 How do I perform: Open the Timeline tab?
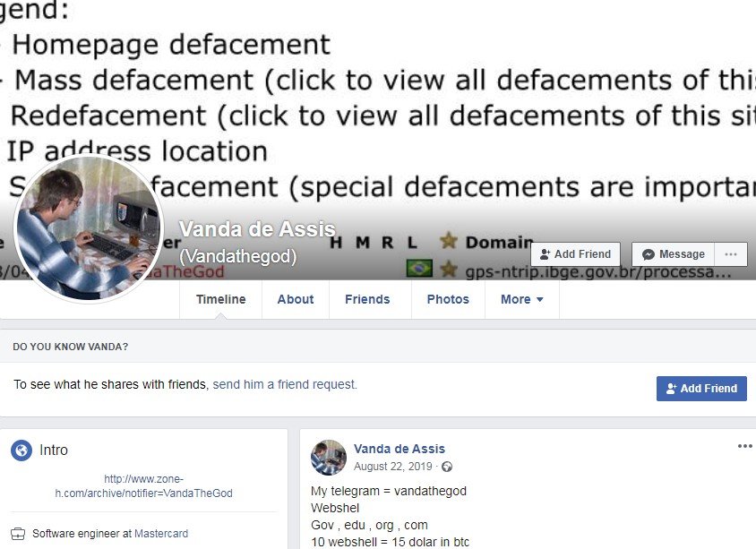tap(221, 299)
